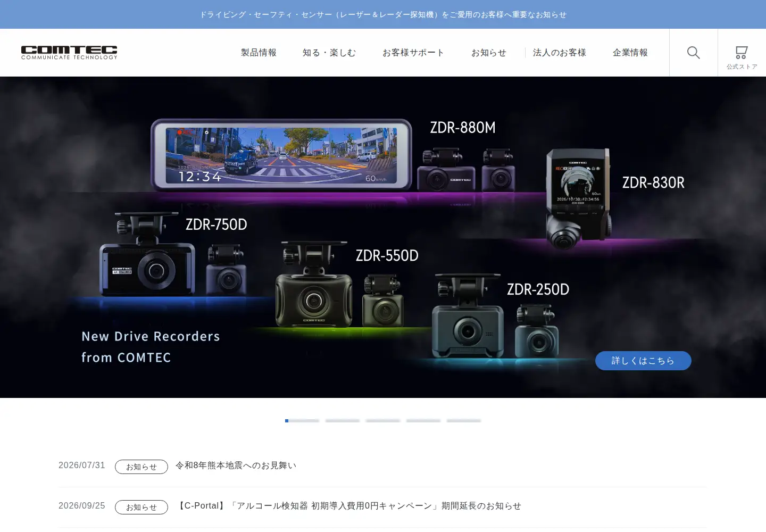Select the fifth carousel slide indicator
Image resolution: width=766 pixels, height=532 pixels.
pos(464,421)
